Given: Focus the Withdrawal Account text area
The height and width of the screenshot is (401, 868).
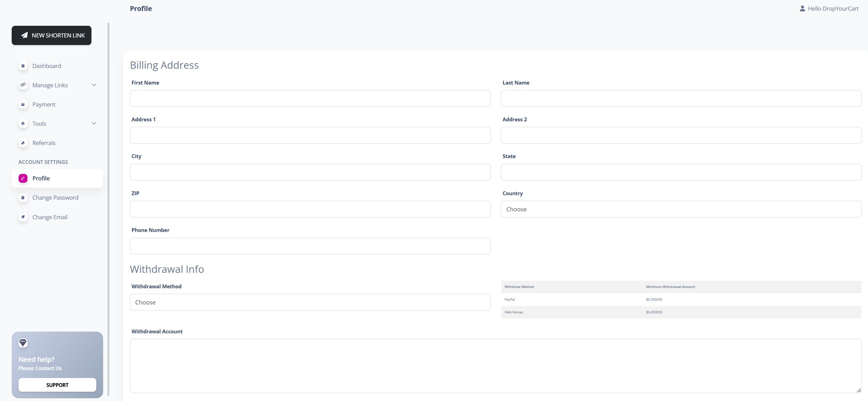Looking at the screenshot, I should tap(495, 366).
